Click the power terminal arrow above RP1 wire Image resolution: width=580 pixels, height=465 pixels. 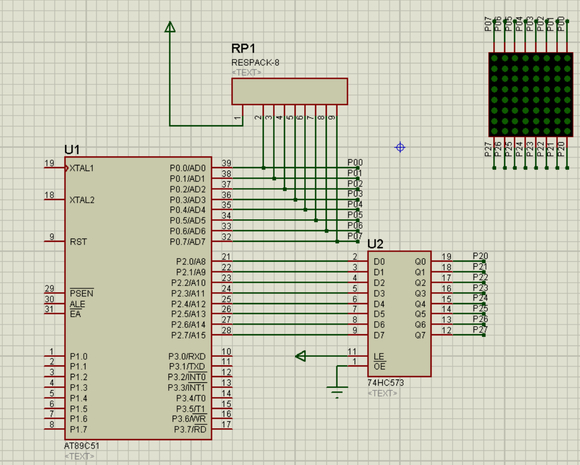coord(170,27)
